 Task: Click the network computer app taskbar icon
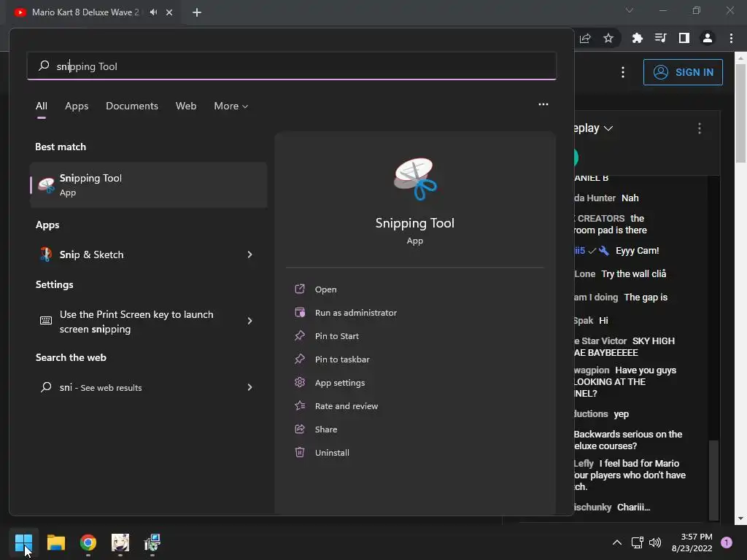click(x=152, y=542)
